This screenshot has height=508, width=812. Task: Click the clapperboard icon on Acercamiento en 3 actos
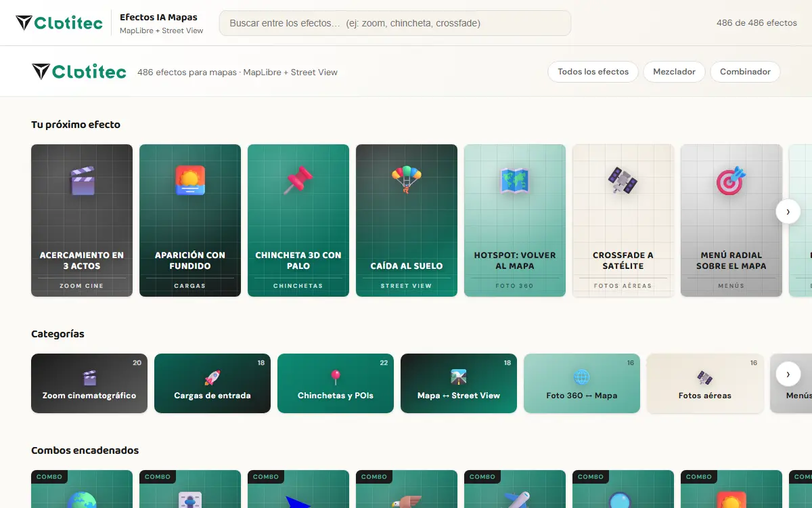[82, 181]
